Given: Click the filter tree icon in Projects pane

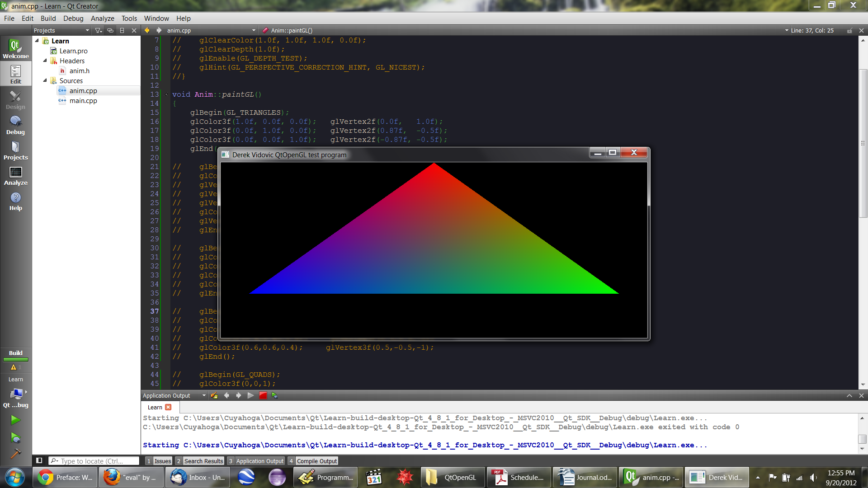Looking at the screenshot, I should pos(98,30).
